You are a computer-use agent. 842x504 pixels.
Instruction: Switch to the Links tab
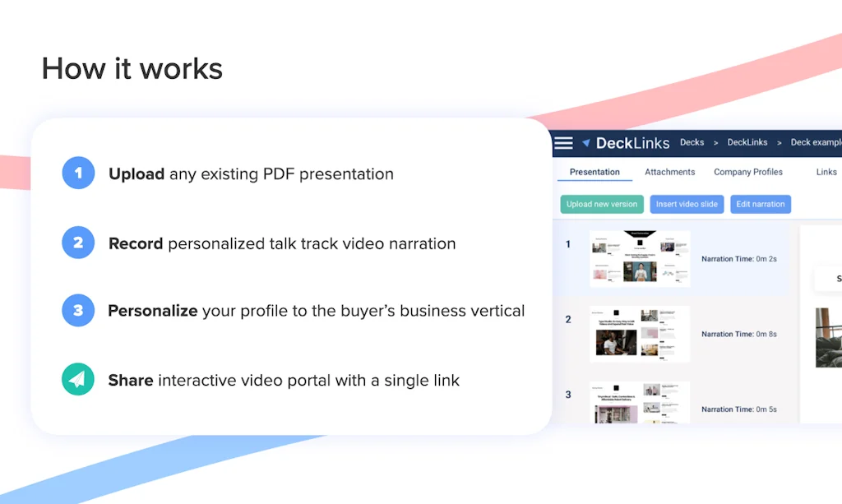click(x=826, y=172)
